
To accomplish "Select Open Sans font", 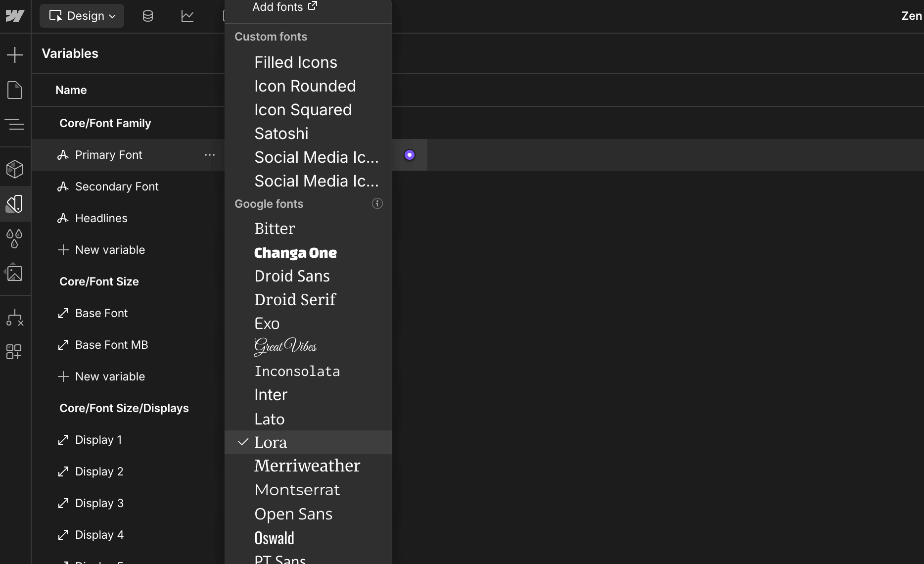I will (x=308, y=514).
